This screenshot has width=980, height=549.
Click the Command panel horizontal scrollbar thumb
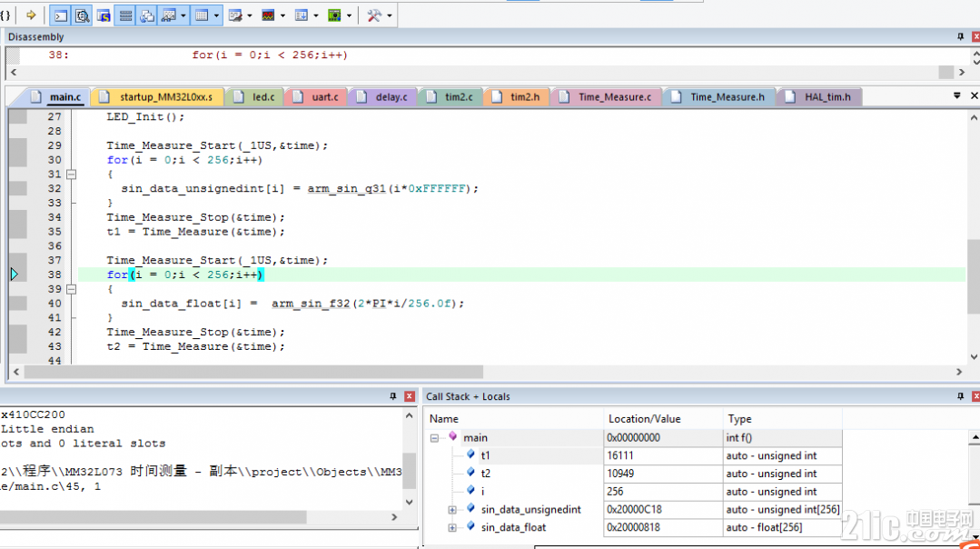point(153,517)
